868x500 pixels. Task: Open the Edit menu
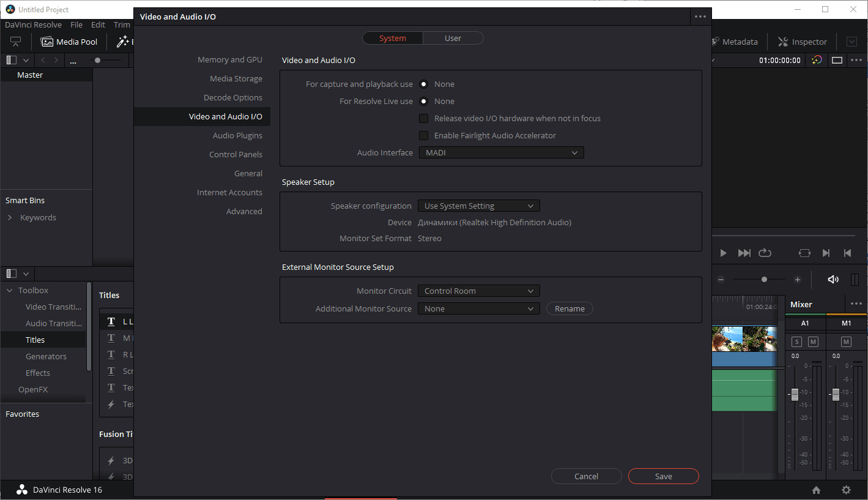[x=98, y=24]
